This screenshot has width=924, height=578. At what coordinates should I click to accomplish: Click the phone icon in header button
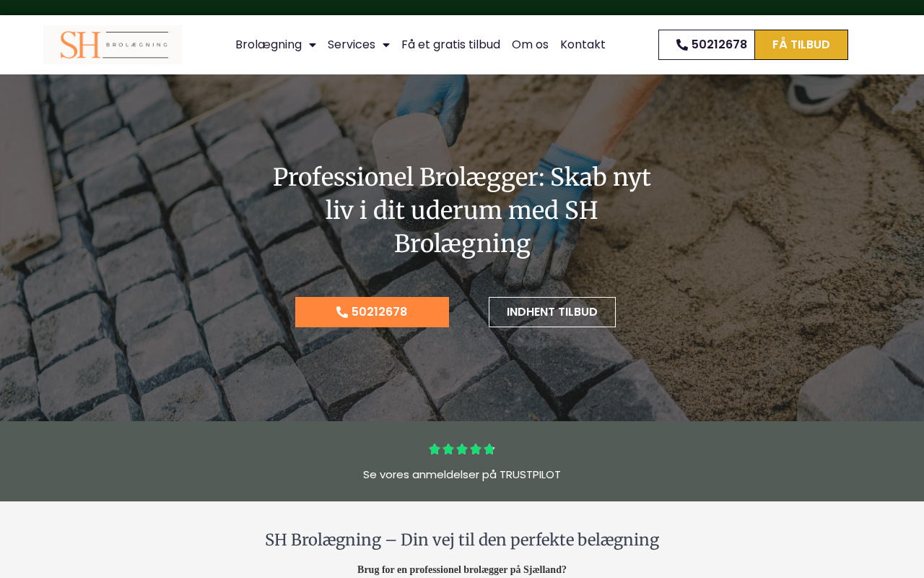(x=682, y=45)
